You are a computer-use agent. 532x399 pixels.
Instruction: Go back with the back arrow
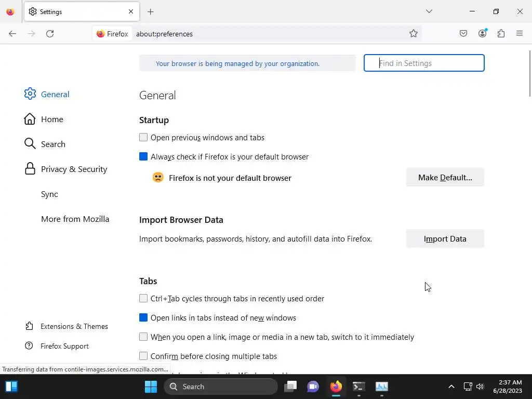[x=12, y=34]
